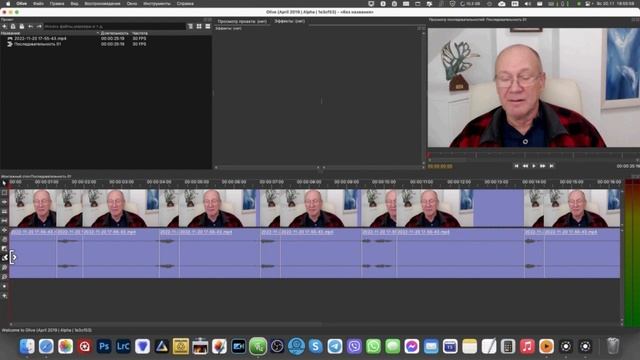Click the Save project icon

point(22,26)
